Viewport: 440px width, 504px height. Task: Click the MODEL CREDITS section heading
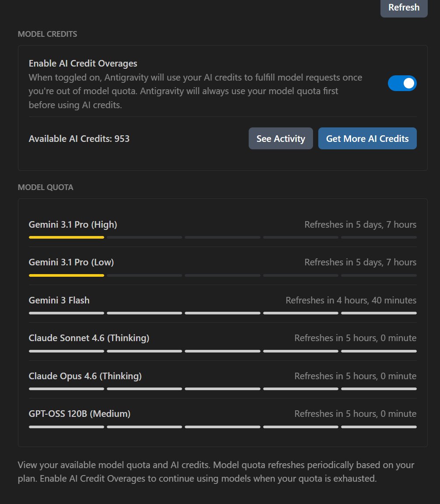coord(47,34)
